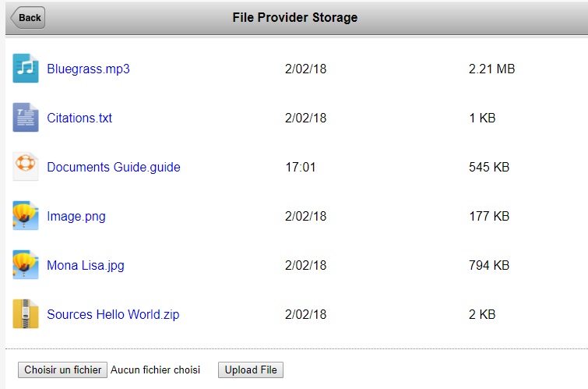Click the Upload File button
Image resolution: width=588 pixels, height=389 pixels.
tap(251, 370)
